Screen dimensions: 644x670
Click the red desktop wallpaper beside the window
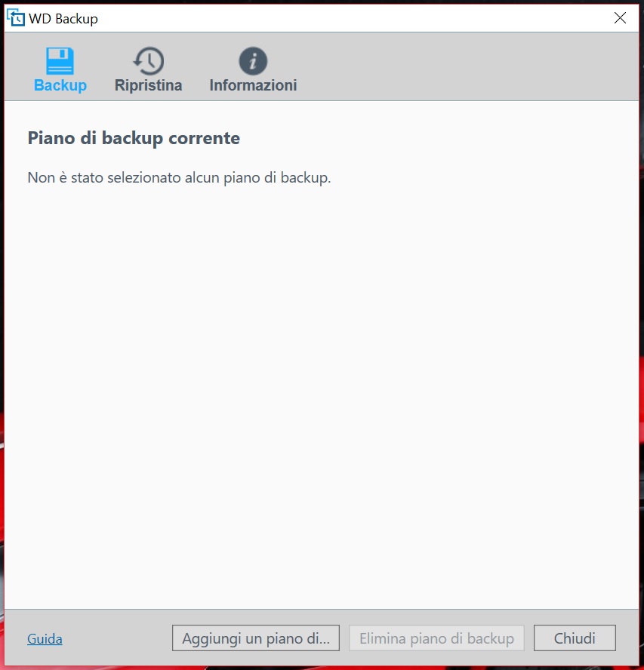pos(642,470)
